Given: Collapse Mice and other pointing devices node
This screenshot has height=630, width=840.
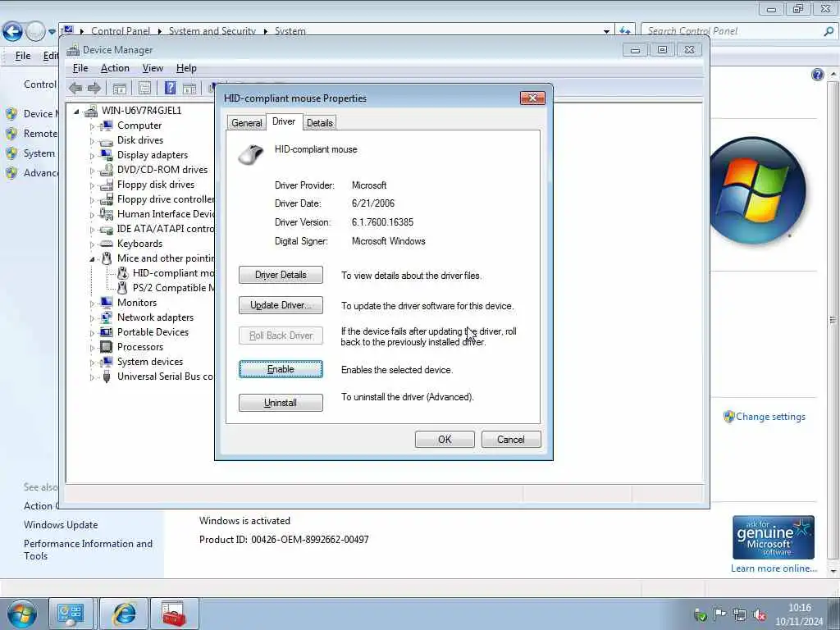Looking at the screenshot, I should tap(92, 259).
